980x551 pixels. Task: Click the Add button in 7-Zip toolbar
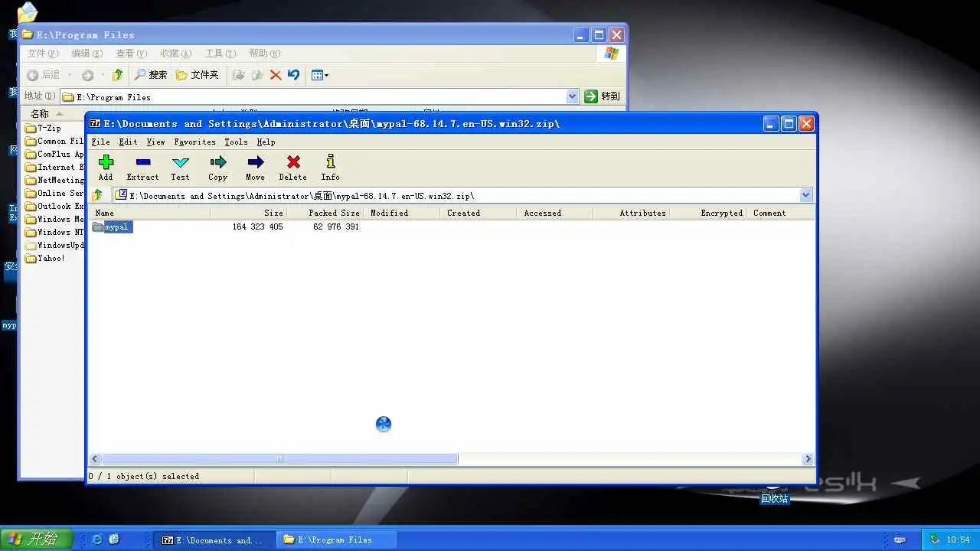(x=106, y=168)
